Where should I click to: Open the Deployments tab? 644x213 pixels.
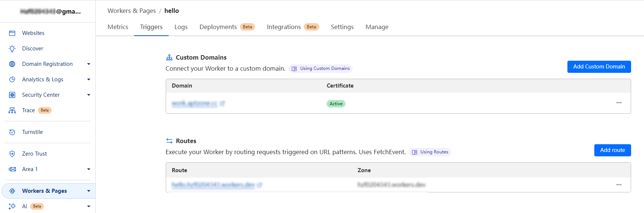coord(218,27)
